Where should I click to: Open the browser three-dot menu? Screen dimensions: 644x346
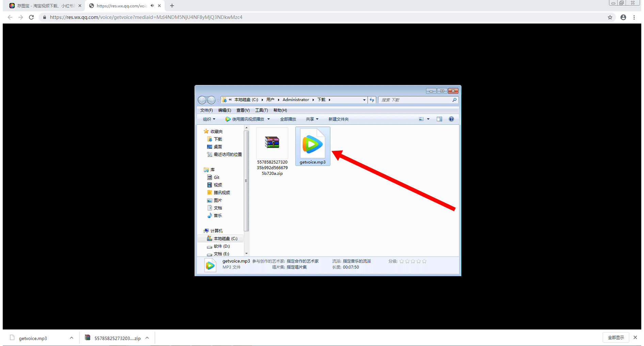click(634, 17)
